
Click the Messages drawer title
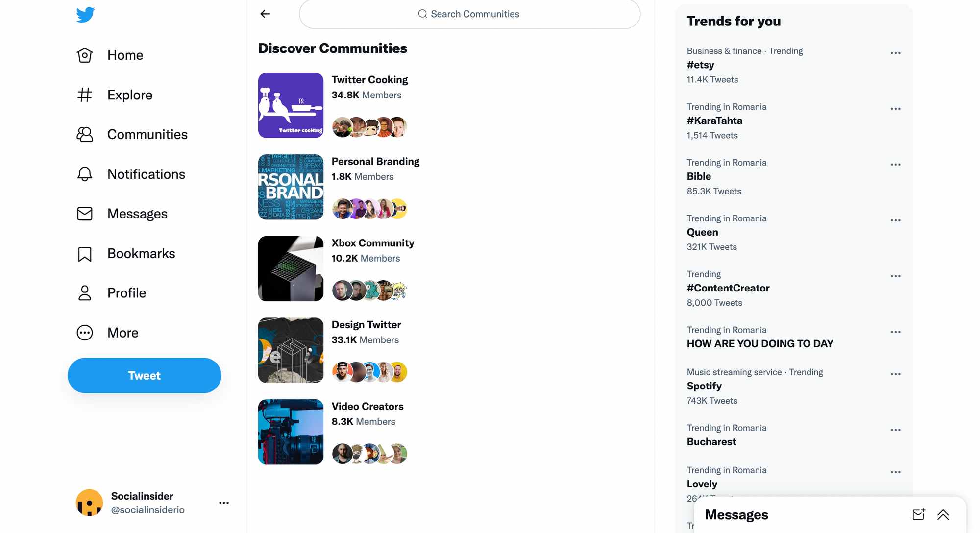pos(736,514)
